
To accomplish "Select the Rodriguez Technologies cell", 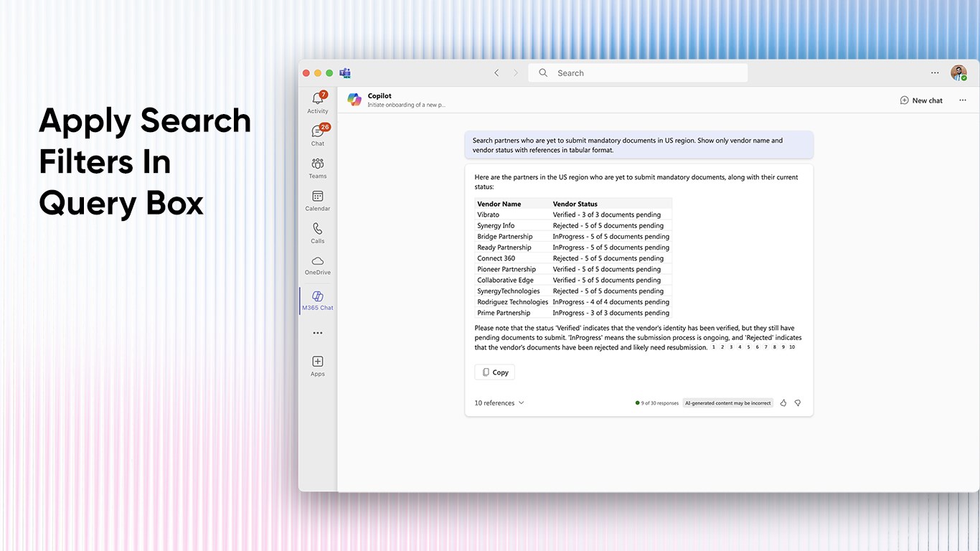I will pos(512,302).
